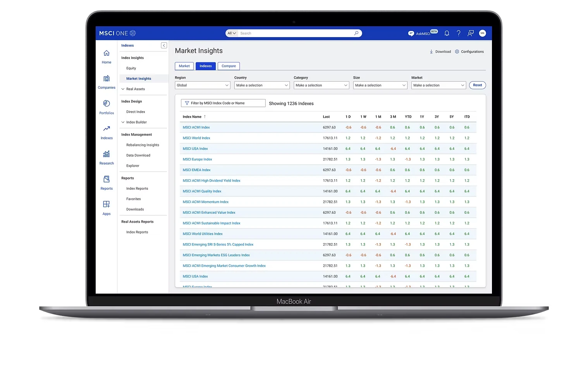The width and height of the screenshot is (588, 367).
Task: Open the support chat person icon
Action: (x=471, y=33)
